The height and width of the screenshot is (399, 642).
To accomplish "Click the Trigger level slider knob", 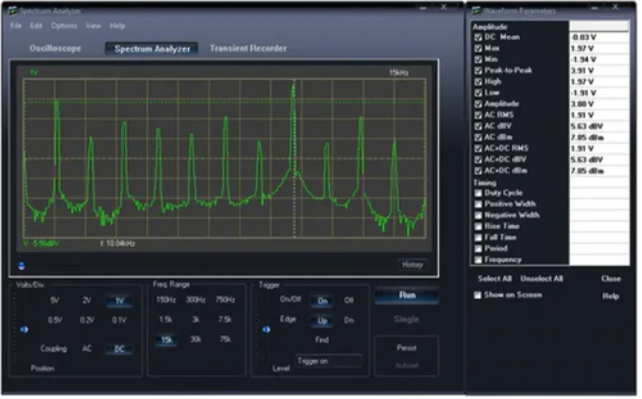I will (x=266, y=329).
